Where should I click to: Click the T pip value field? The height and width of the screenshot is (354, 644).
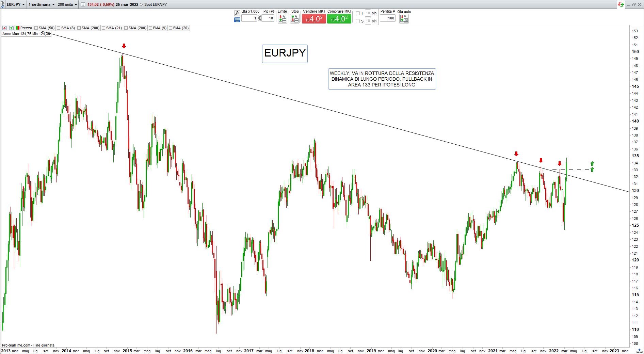coord(368,13)
